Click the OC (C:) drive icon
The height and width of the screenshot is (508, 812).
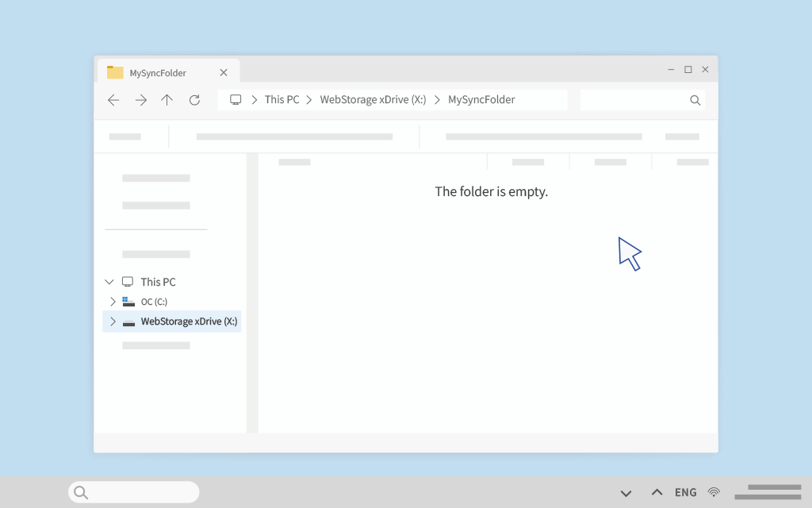click(128, 302)
